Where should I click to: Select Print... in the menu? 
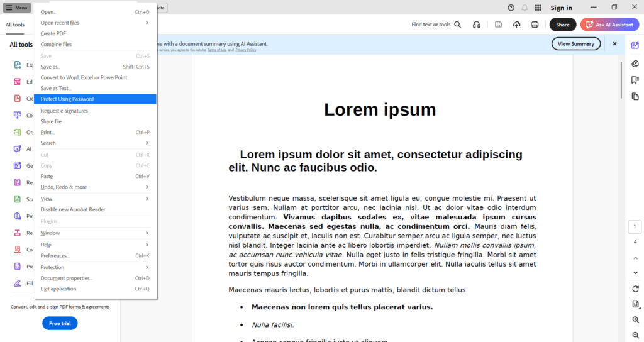(95, 132)
